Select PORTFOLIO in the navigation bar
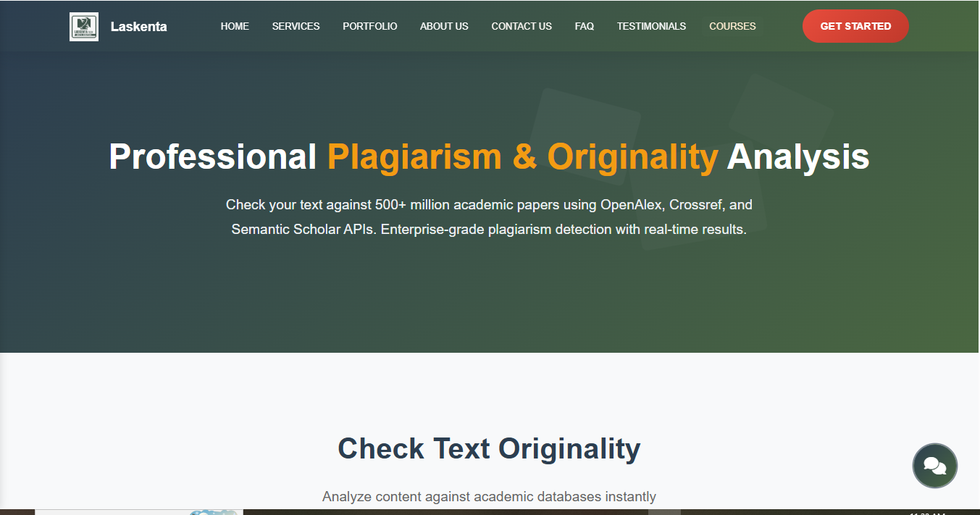The width and height of the screenshot is (980, 515). 369,26
